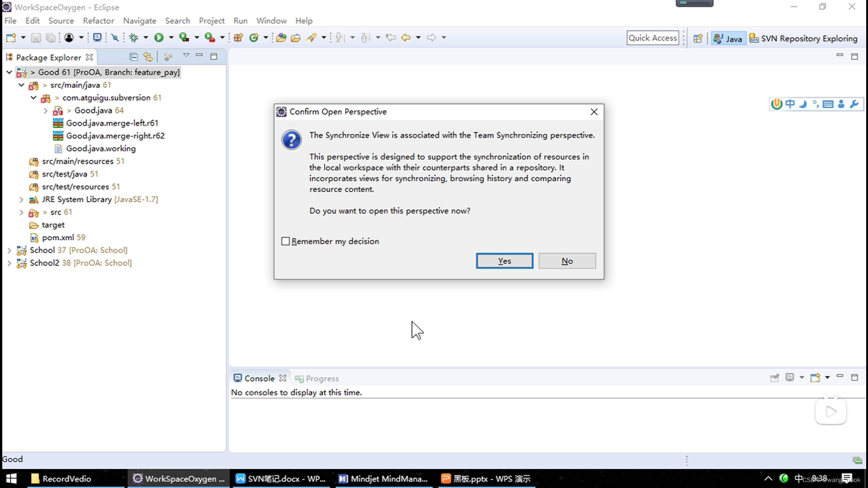Click the Forward navigation arrow icon

[x=431, y=38]
